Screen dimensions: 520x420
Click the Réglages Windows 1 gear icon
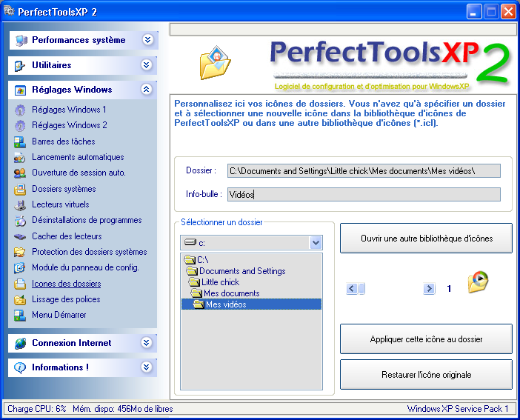[20, 110]
